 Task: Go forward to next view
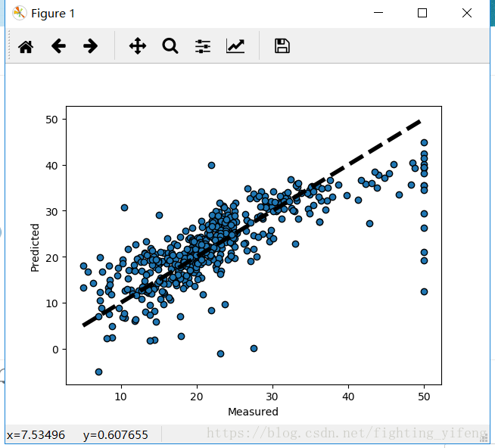[90, 46]
